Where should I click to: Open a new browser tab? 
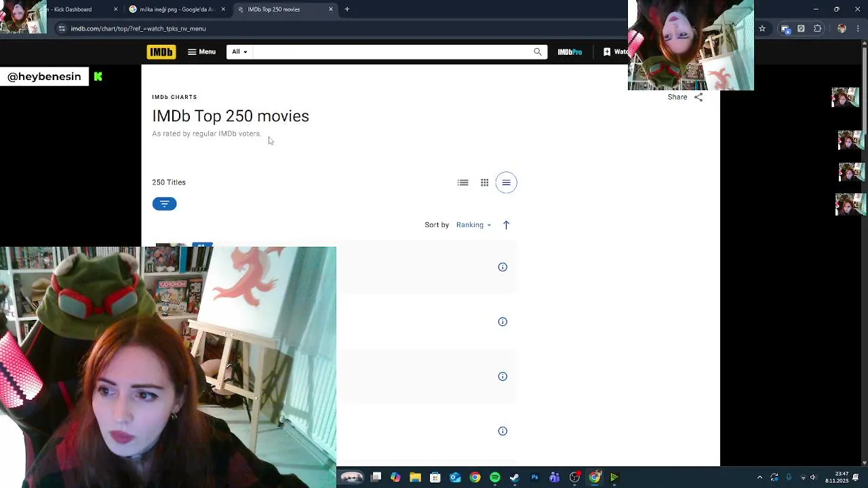[347, 9]
